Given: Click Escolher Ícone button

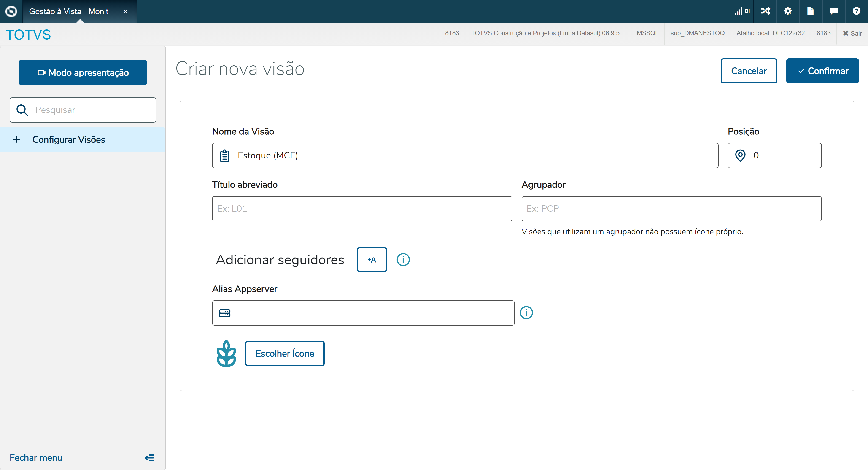Looking at the screenshot, I should 285,353.
